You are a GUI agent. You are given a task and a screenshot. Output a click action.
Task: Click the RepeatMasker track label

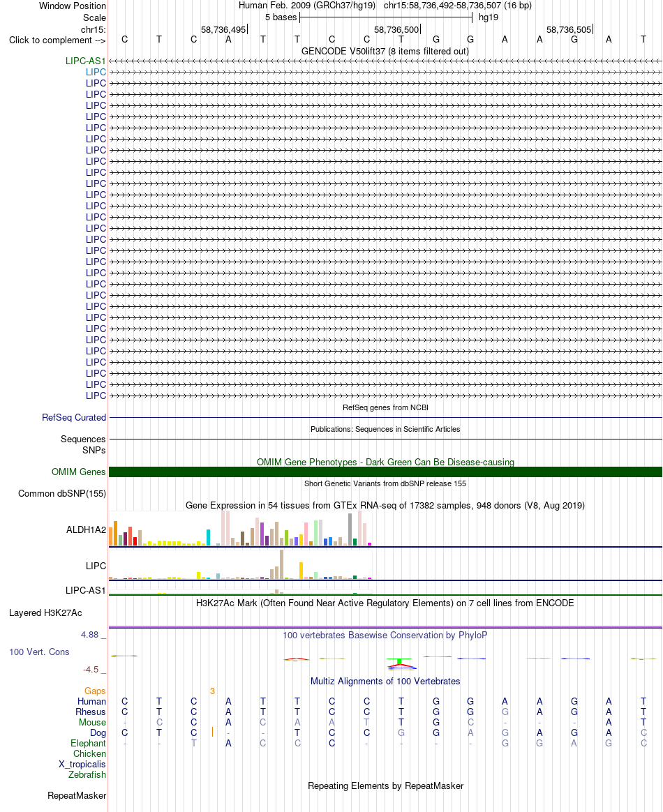pyautogui.click(x=77, y=795)
